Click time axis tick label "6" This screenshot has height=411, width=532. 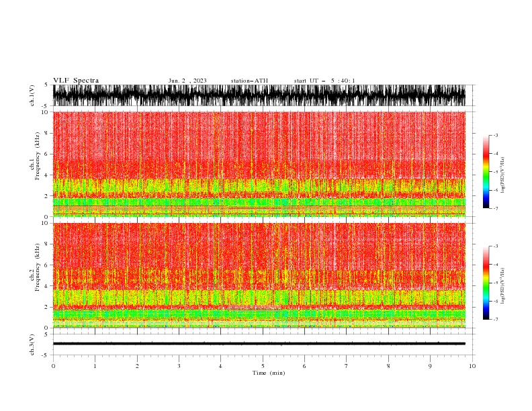(x=304, y=366)
